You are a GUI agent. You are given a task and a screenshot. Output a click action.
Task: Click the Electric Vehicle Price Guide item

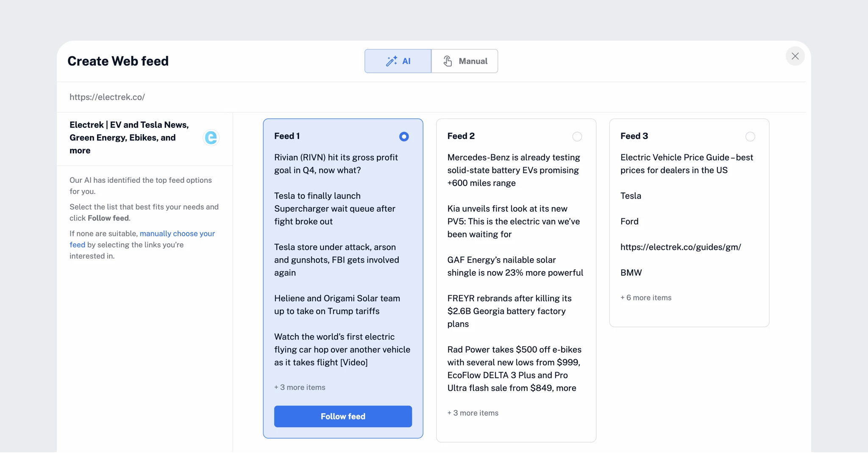[x=686, y=164]
